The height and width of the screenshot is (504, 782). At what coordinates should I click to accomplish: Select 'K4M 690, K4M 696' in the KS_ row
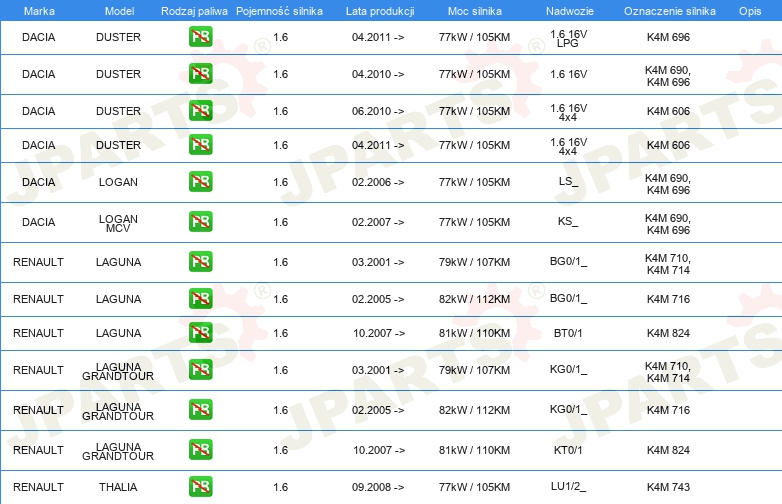tap(668, 224)
